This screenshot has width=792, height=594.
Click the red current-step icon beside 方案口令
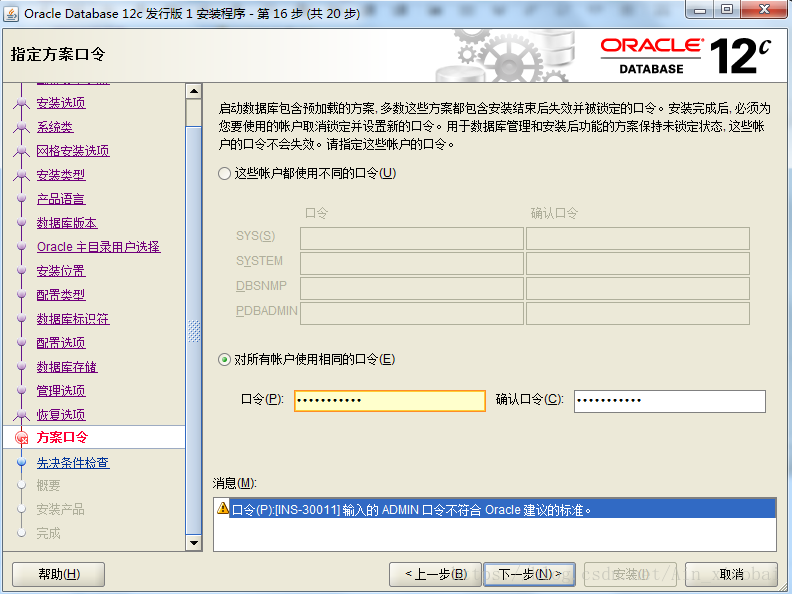click(22, 437)
